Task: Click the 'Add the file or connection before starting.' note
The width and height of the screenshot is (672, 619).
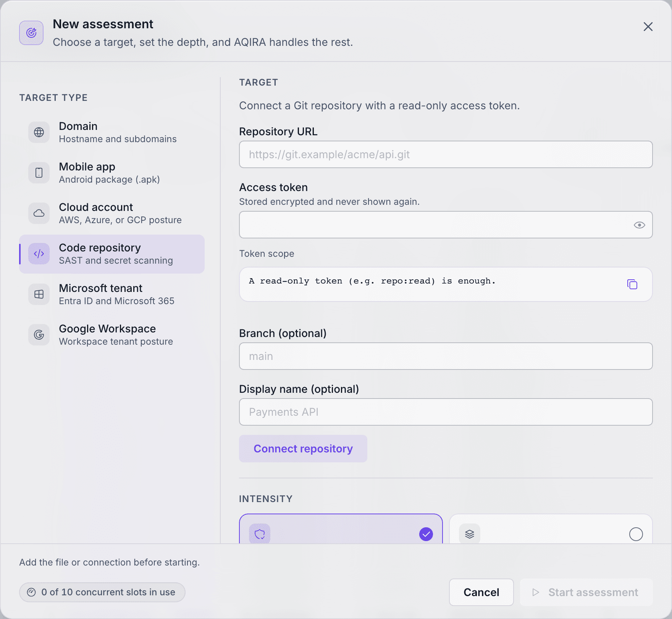Action: click(x=110, y=562)
